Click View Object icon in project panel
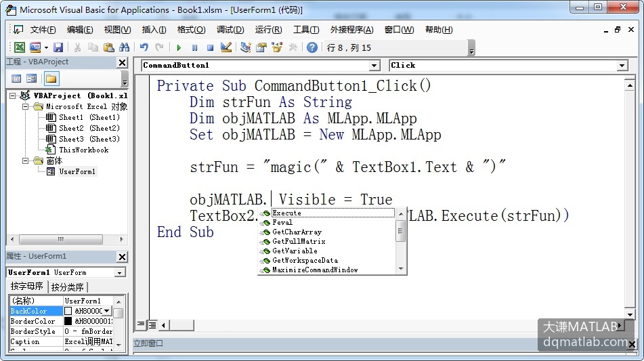This screenshot has width=644, height=361. (32, 79)
